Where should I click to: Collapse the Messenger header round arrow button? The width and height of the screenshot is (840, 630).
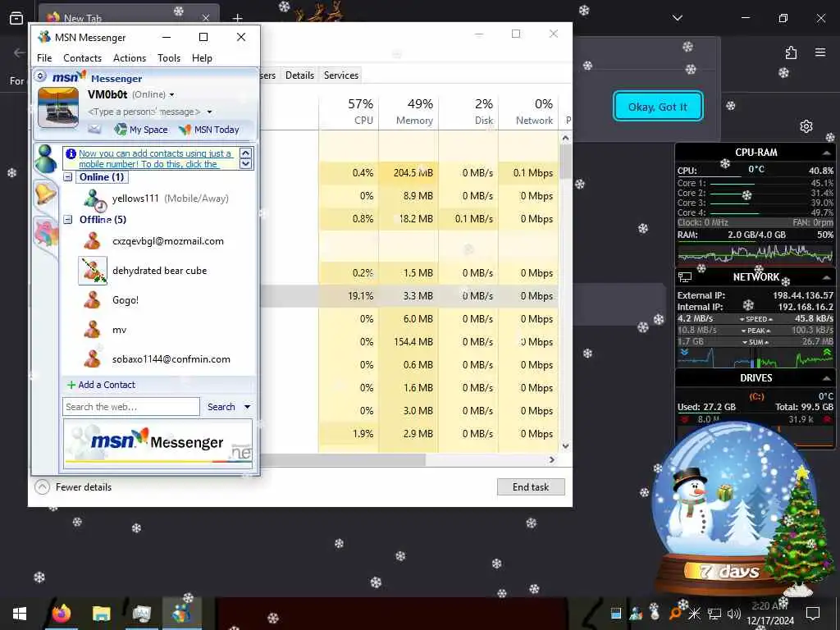41,76
